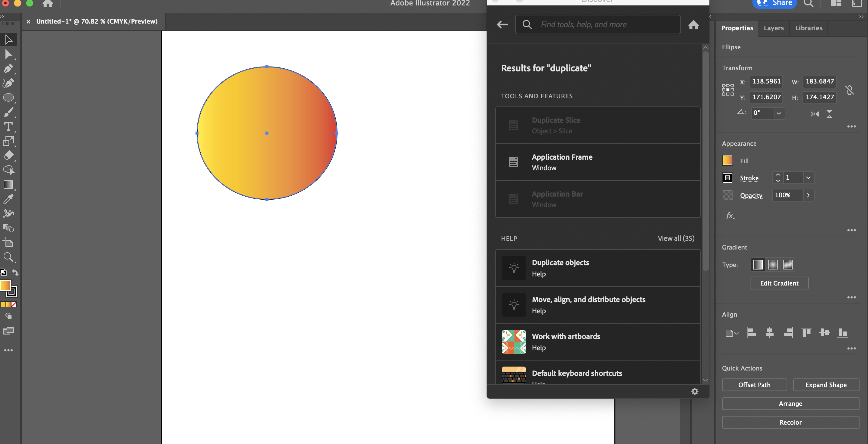Screen dimensions: 868x444
Task: Select the Direct Selection tool
Action: (8, 54)
